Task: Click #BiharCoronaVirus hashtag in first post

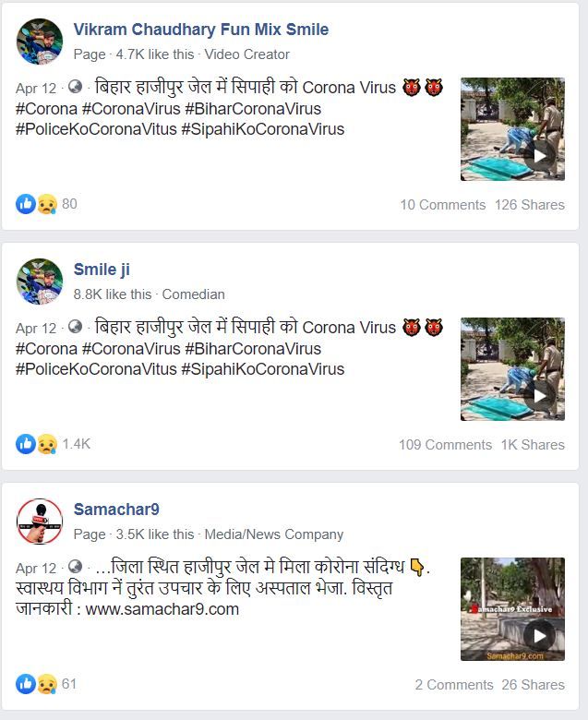Action: pos(253,109)
